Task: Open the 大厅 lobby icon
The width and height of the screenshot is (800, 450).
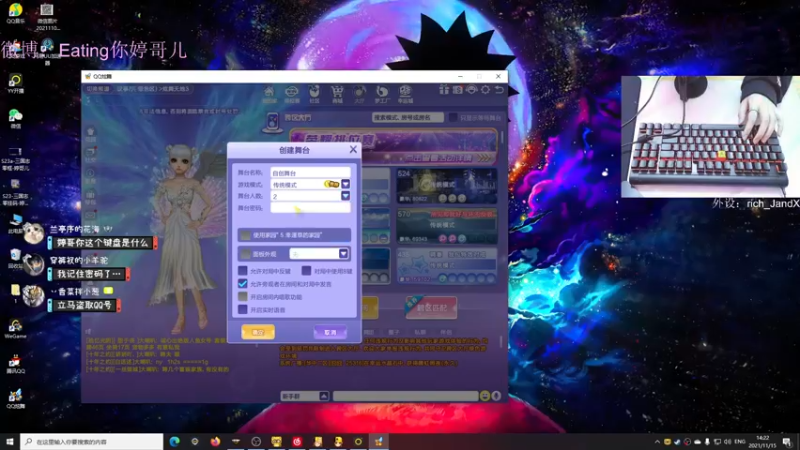Action: click(360, 94)
